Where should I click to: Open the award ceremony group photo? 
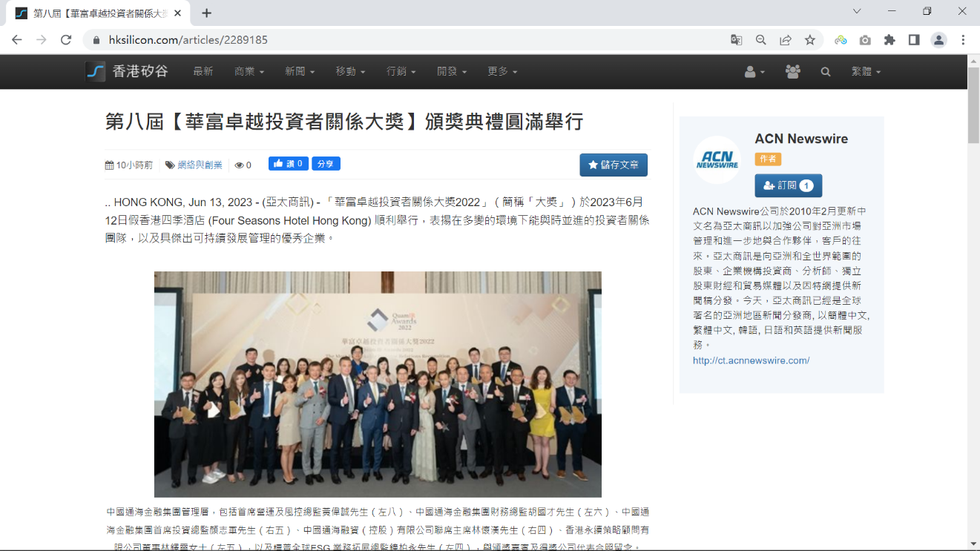pos(378,384)
